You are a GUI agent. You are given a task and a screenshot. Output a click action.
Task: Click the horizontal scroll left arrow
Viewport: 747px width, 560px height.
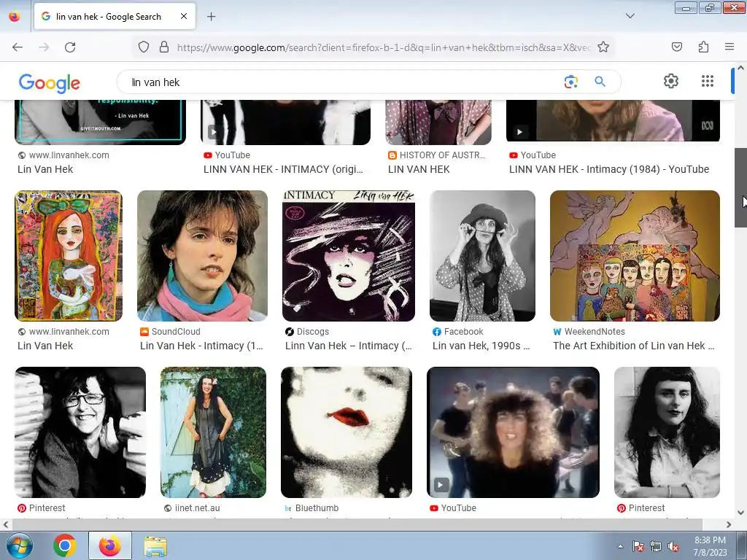coord(6,525)
